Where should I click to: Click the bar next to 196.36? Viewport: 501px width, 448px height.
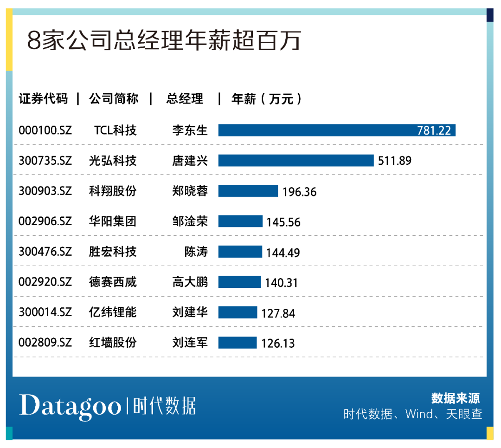(248, 191)
